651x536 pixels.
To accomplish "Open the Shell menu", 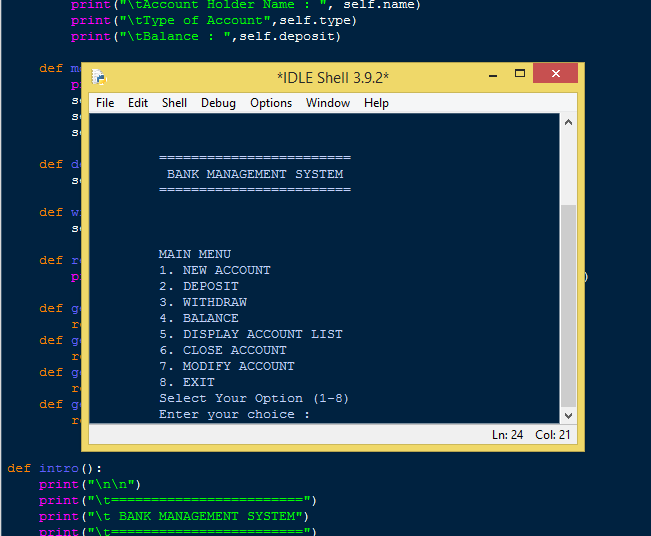I will coord(174,103).
